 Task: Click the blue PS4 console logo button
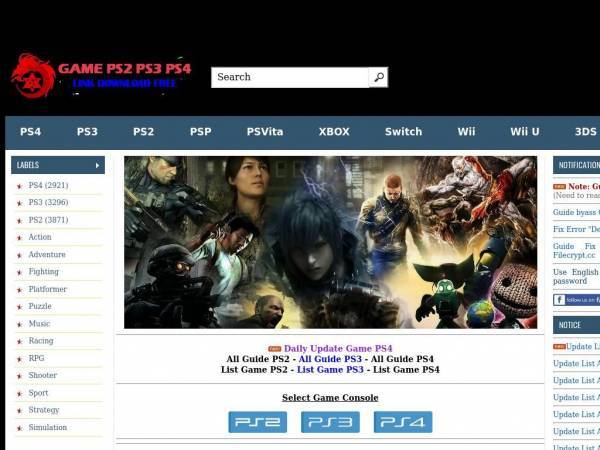(x=403, y=422)
